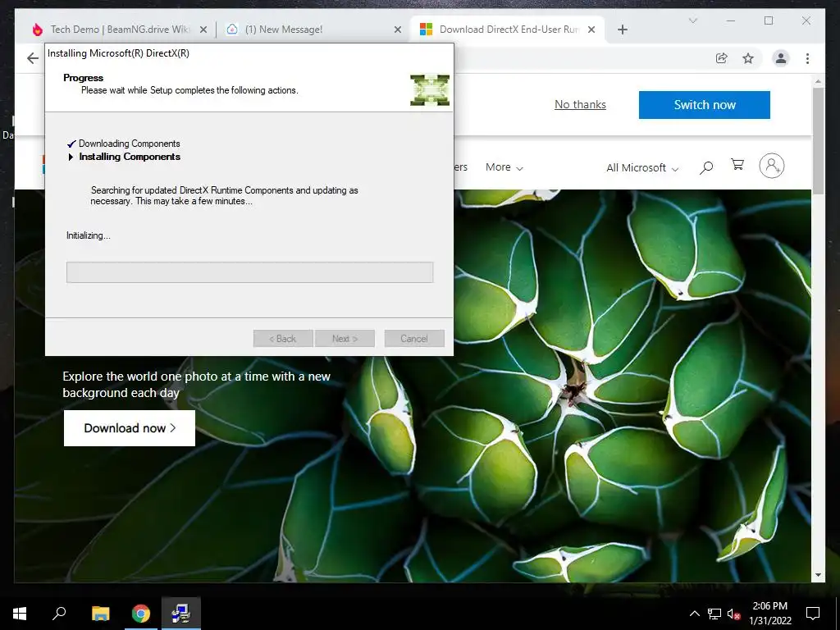The width and height of the screenshot is (840, 630).
Task: Click the Downloading Components checkmark
Action: click(x=71, y=144)
